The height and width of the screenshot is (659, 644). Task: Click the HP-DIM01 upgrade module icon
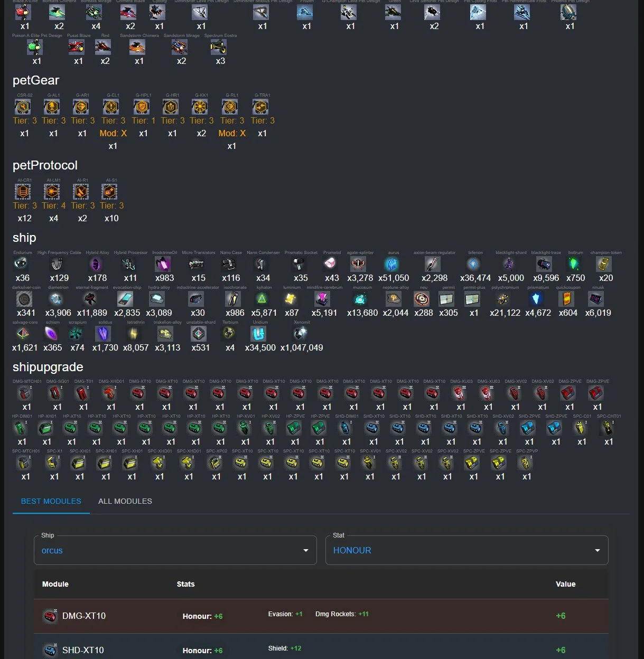[20, 428]
